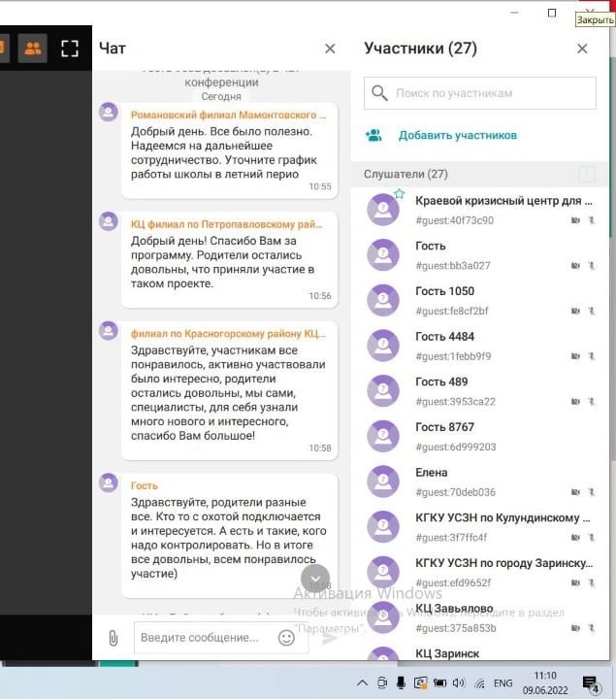Click the Введите сообщение message field
616x699 pixels.
point(221,638)
